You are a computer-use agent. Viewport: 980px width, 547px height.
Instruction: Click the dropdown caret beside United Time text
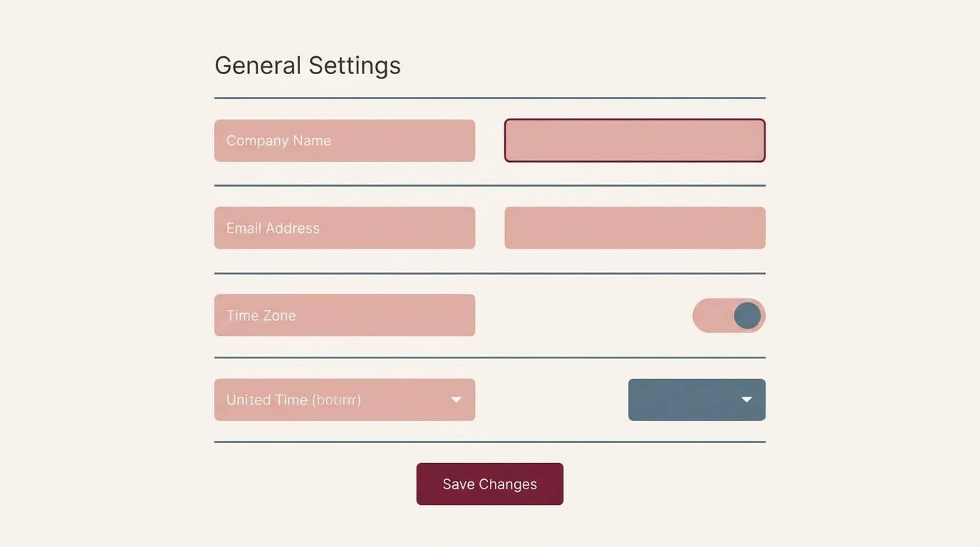(x=456, y=400)
